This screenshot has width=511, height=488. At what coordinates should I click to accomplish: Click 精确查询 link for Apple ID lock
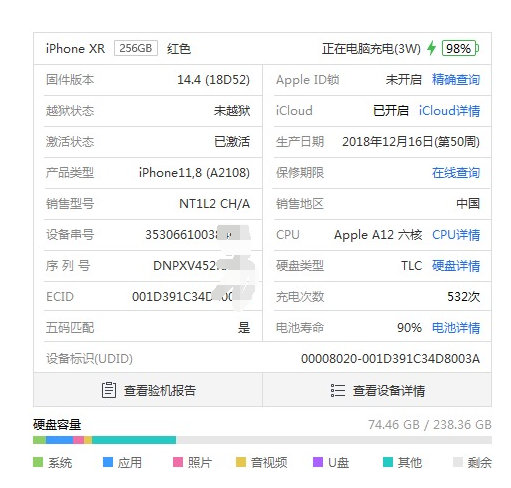click(456, 80)
